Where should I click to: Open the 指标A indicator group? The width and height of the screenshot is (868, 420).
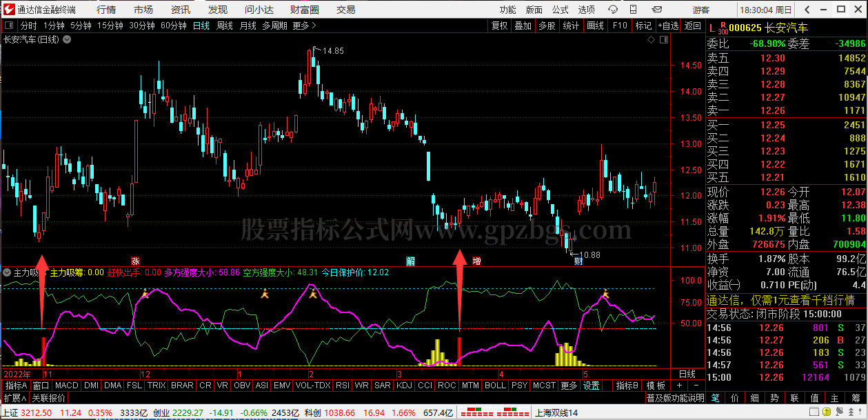pyautogui.click(x=17, y=386)
